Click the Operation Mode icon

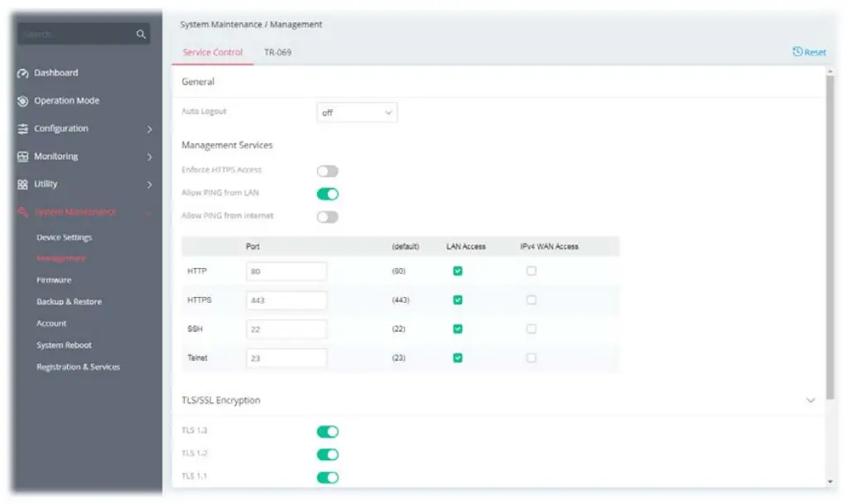pyautogui.click(x=23, y=101)
